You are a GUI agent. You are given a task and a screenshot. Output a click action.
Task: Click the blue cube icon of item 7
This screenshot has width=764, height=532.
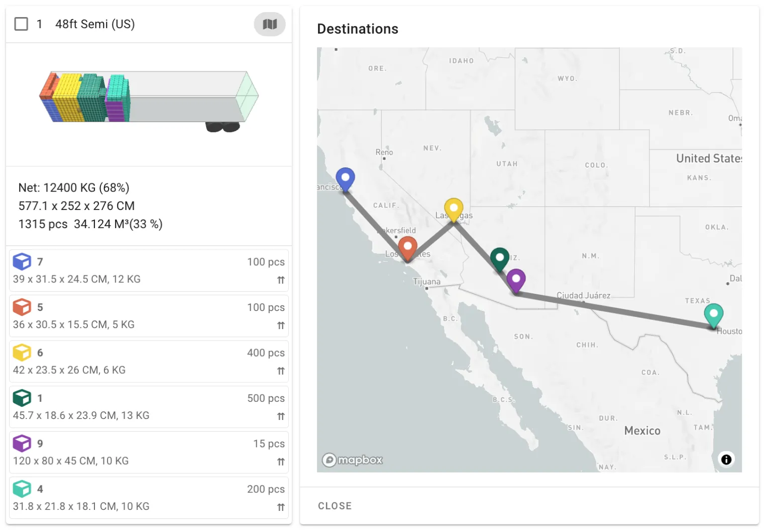pyautogui.click(x=22, y=261)
